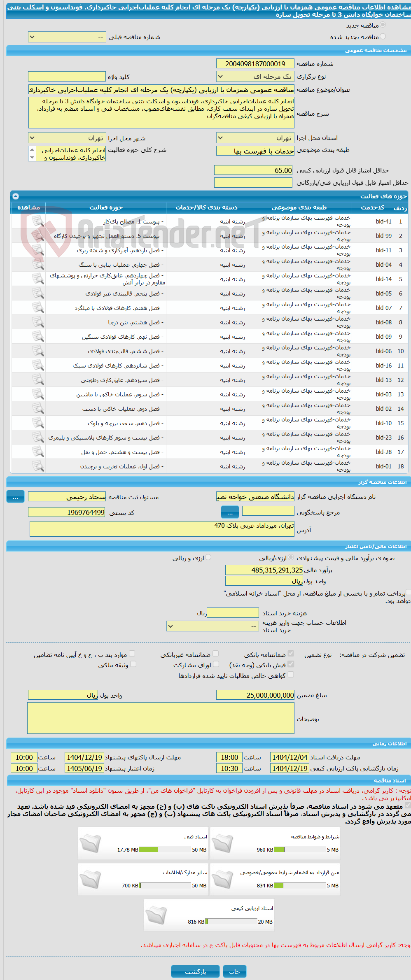
Task: View details of row bld-05
Action: pos(38,293)
